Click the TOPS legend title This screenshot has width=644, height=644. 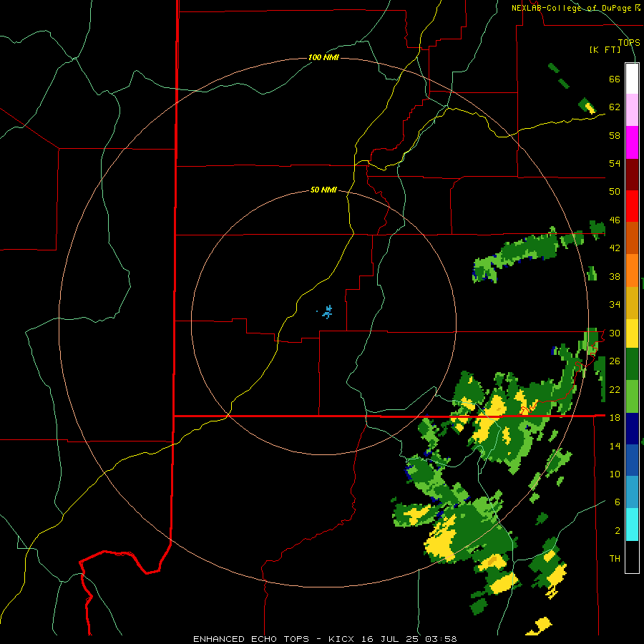tap(629, 42)
